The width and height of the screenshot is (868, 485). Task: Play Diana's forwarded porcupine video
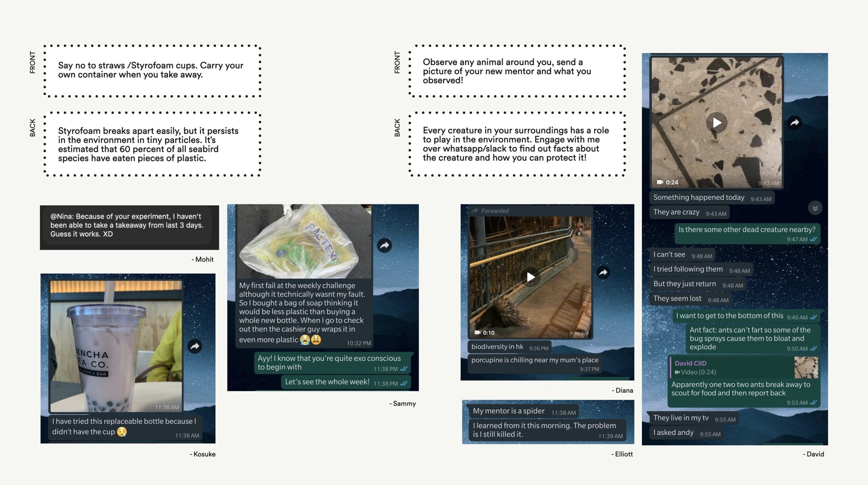click(531, 277)
